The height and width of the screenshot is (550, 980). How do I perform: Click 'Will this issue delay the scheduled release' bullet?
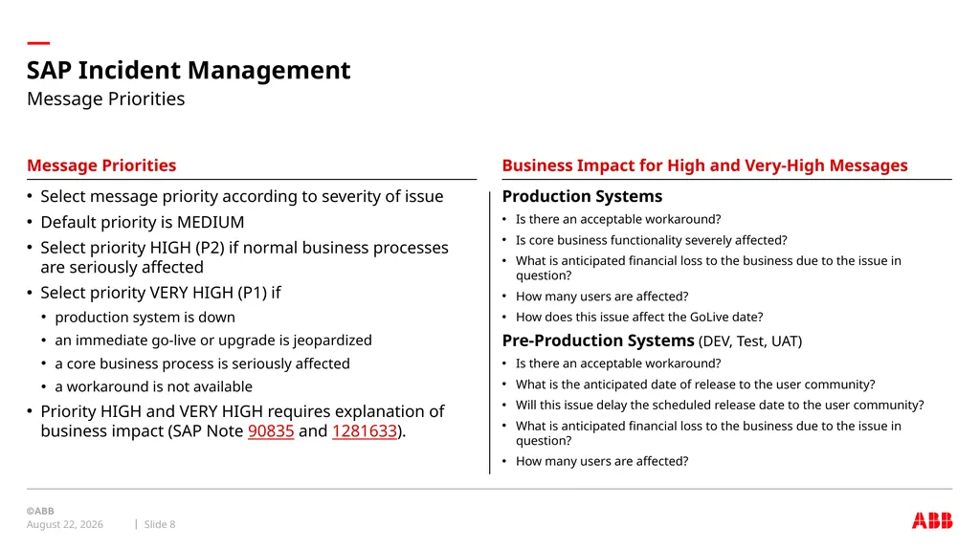click(x=720, y=405)
